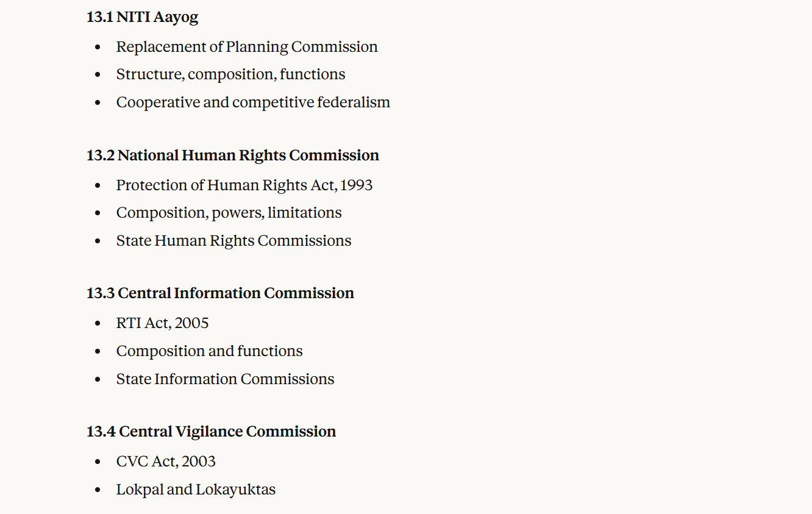Click bullet marker before 'CVC Act, 2003'

98,462
